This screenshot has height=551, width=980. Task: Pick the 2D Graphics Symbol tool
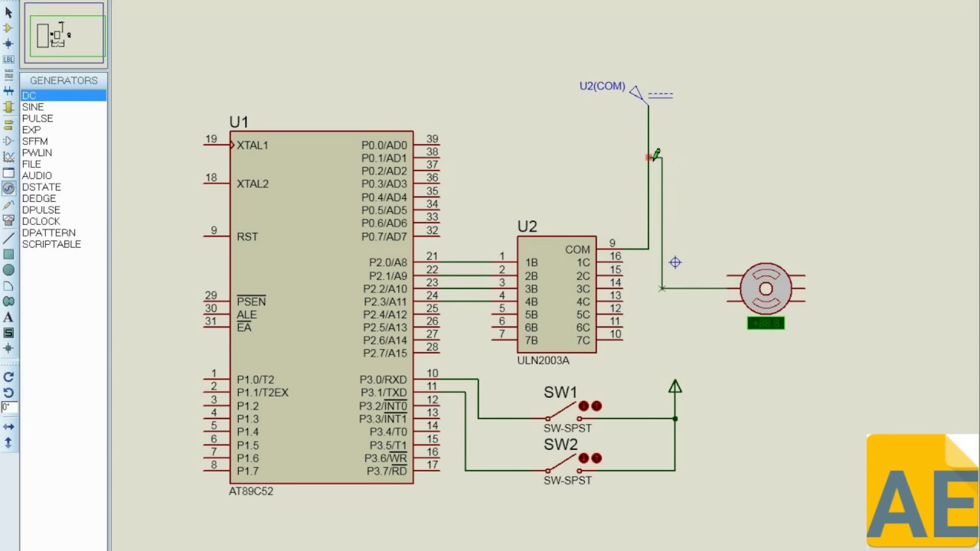(8, 333)
